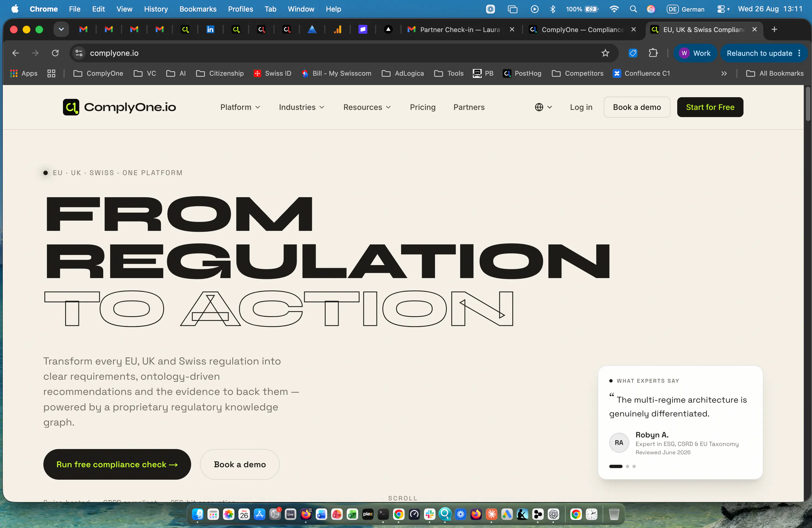Open the Competitors bookmark folder
This screenshot has height=528, width=812.
pos(577,73)
